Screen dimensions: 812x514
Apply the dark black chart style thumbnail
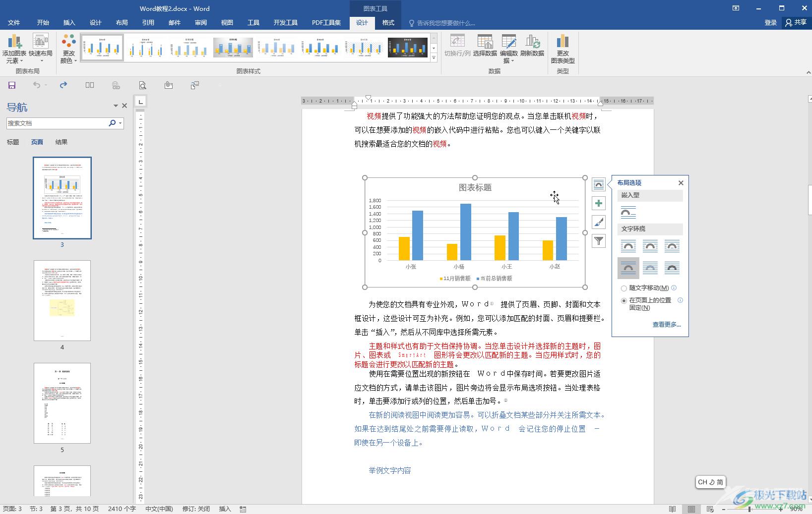(x=407, y=48)
